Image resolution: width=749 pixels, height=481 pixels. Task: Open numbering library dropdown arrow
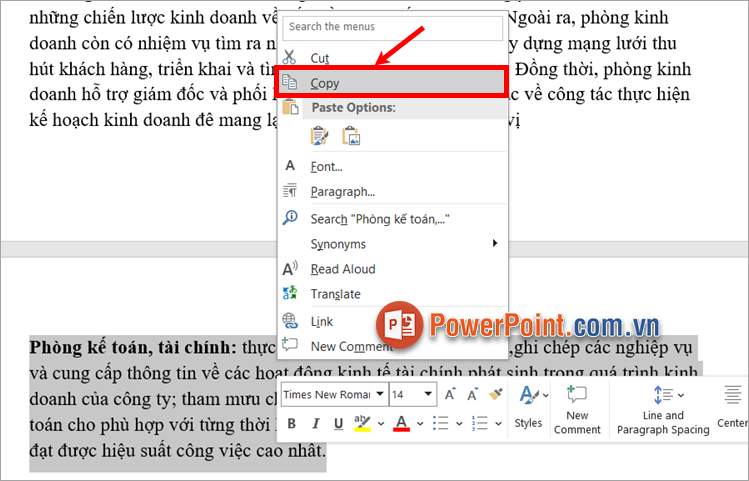(x=498, y=423)
